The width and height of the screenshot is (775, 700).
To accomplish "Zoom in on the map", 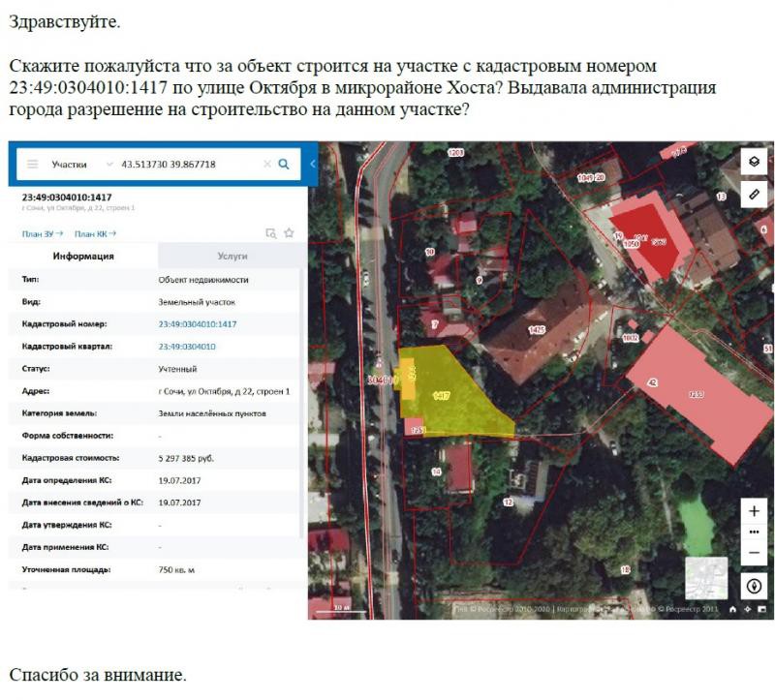I will click(755, 511).
